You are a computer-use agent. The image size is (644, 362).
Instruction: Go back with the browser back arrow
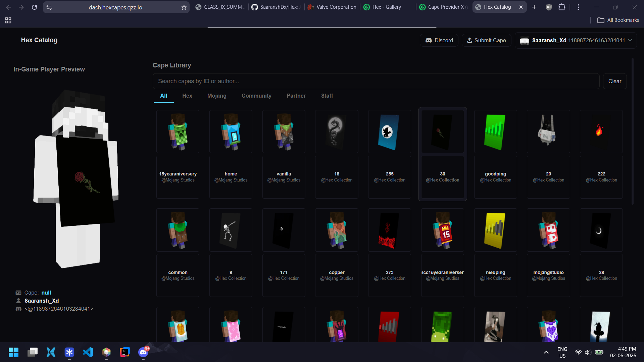point(9,7)
